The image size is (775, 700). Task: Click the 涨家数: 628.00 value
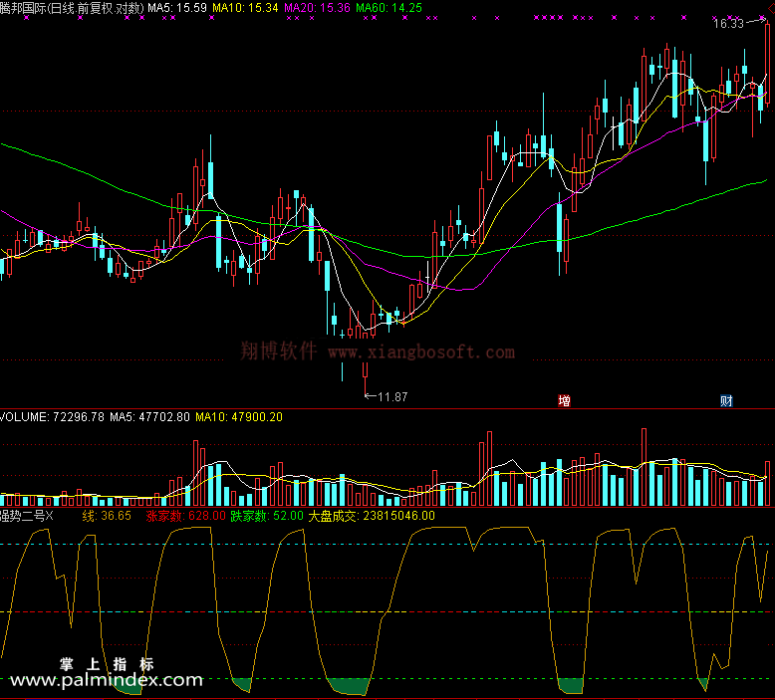pyautogui.click(x=186, y=516)
